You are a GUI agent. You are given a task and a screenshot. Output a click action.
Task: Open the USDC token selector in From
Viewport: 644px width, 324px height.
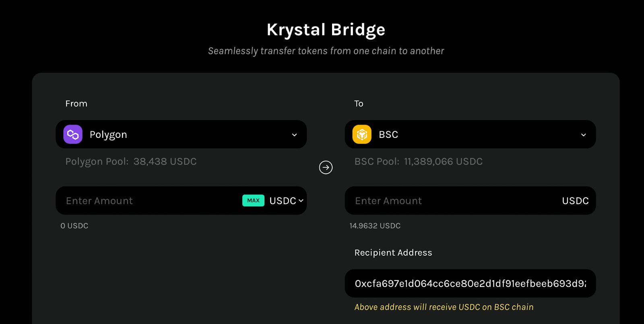pos(286,201)
